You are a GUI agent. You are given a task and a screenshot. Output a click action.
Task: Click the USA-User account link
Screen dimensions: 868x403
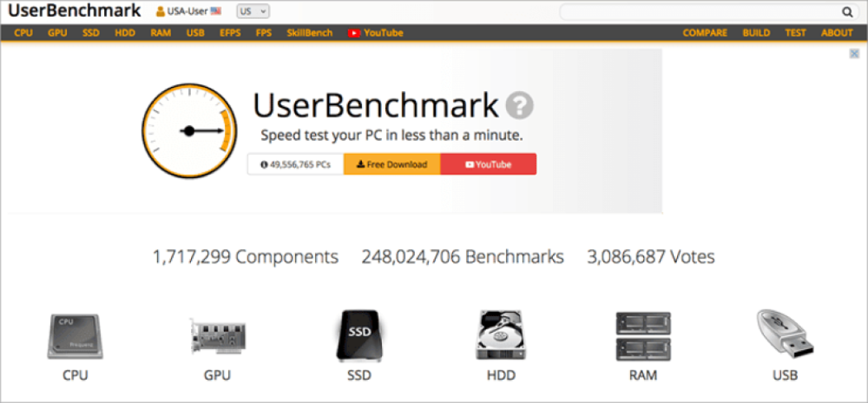tap(187, 11)
